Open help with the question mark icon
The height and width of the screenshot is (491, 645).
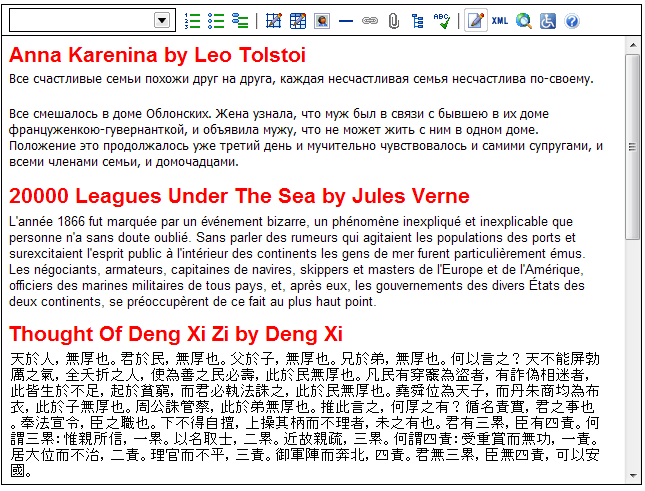point(572,21)
